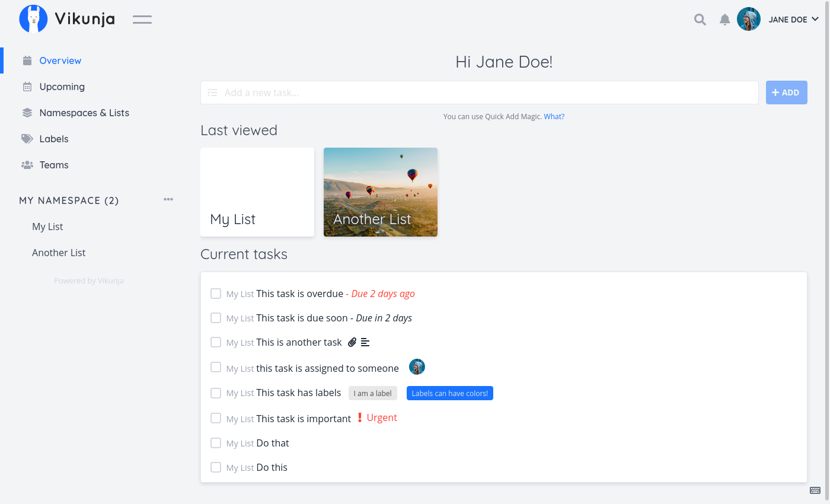This screenshot has height=504, width=830.
Task: Check off 'This task is due soon'
Action: click(x=216, y=318)
